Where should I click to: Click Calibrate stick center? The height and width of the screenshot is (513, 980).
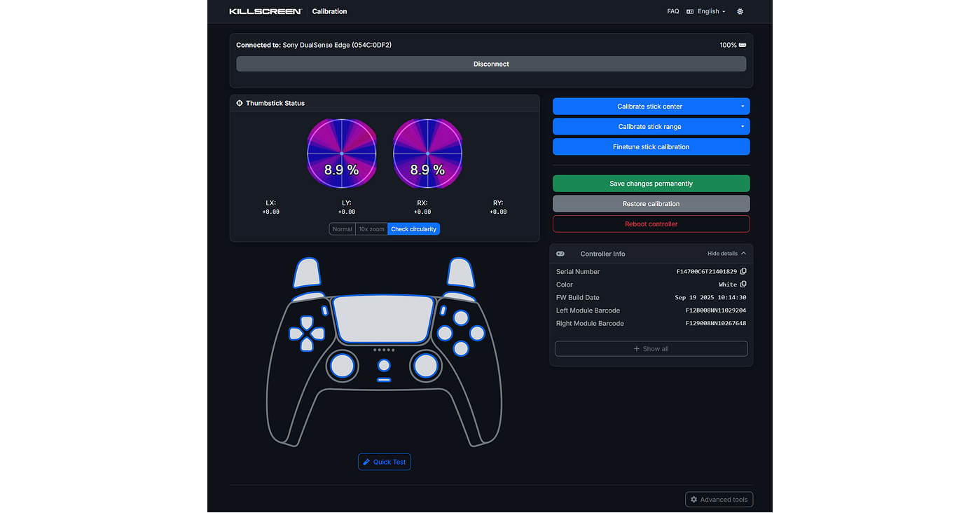click(x=644, y=107)
